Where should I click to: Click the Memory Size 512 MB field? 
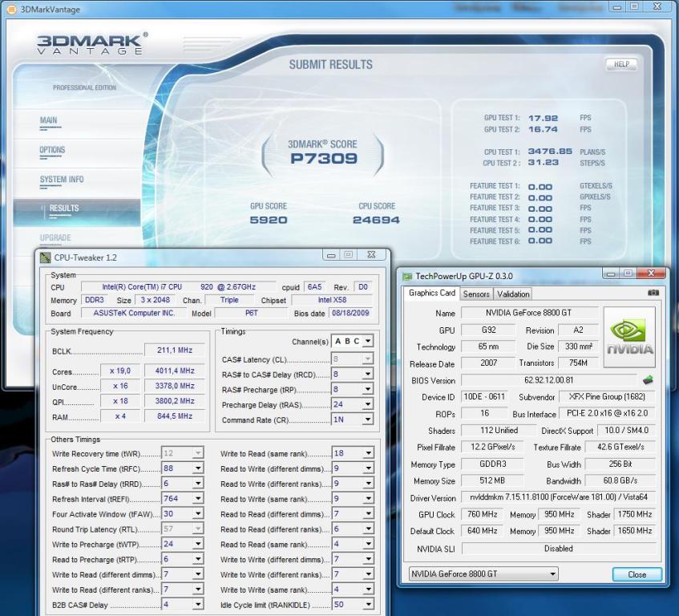pos(492,480)
